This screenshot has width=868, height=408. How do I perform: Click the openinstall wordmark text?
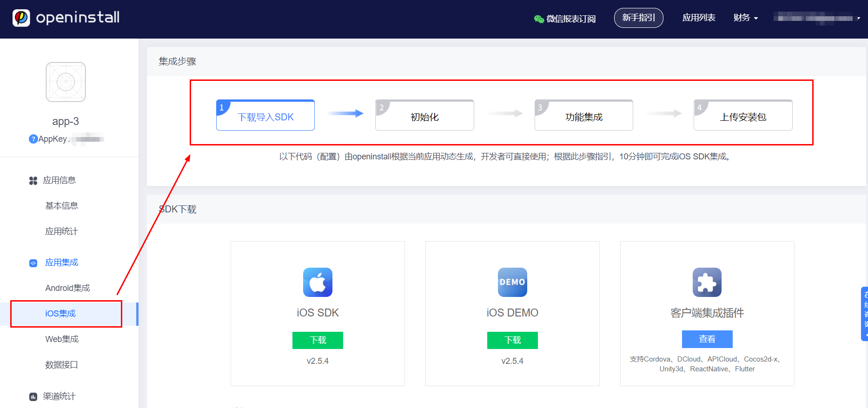(x=78, y=18)
